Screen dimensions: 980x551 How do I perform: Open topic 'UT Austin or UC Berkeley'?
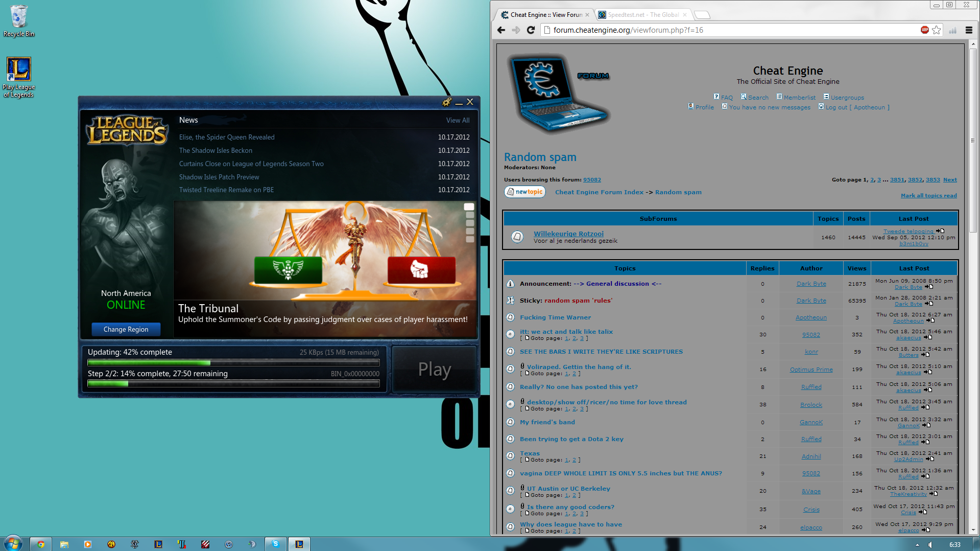coord(568,489)
